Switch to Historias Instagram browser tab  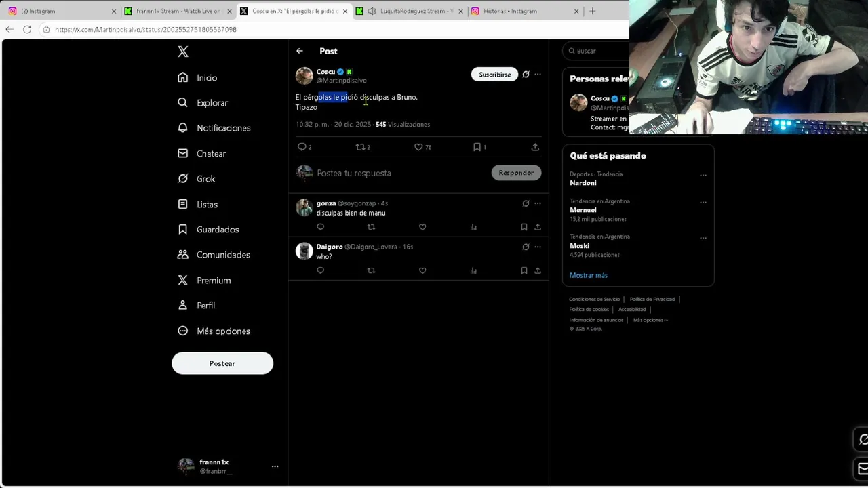[526, 11]
